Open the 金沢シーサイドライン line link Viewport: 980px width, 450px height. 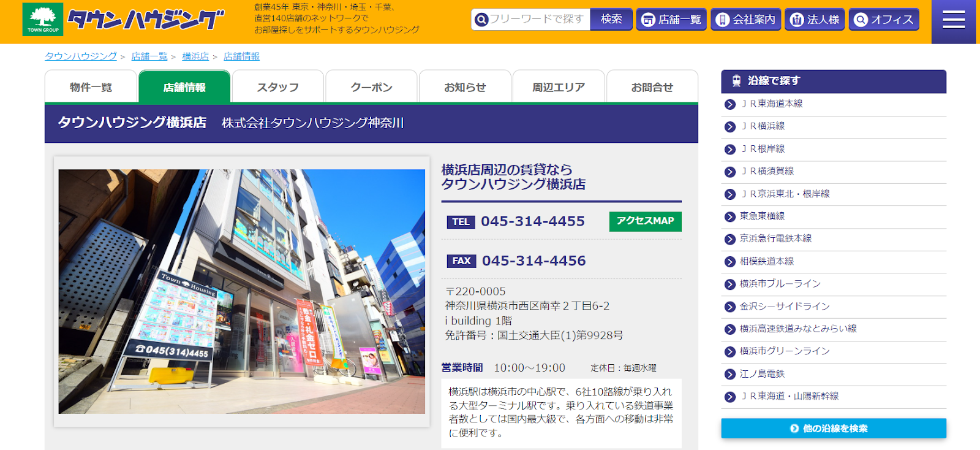tap(785, 307)
